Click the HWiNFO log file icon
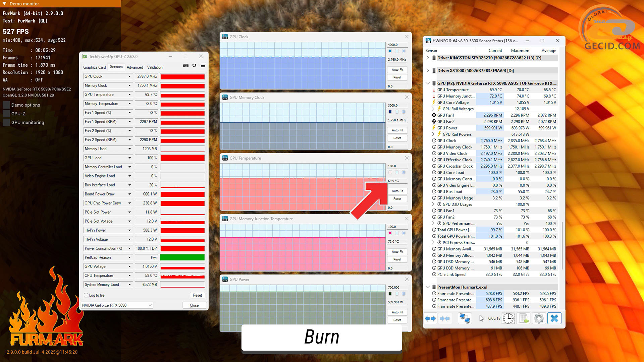 click(x=524, y=318)
